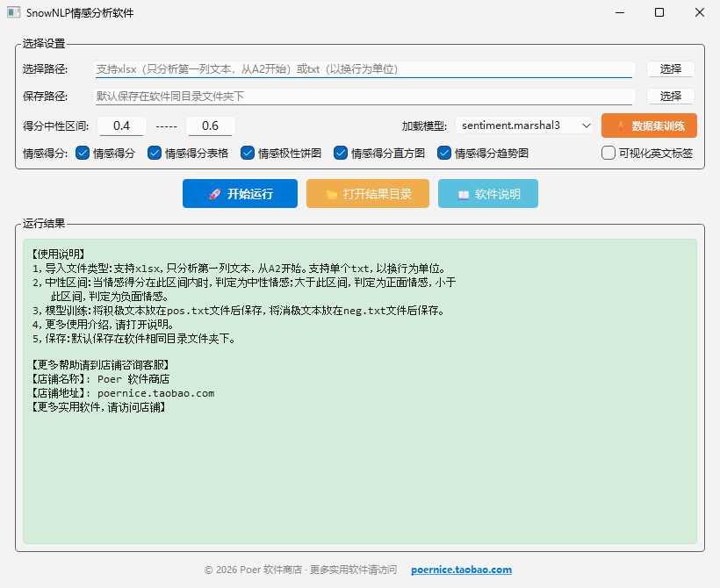Click the © 2026 Poer 软件商店 footer text
The height and width of the screenshot is (588, 720).
301,570
